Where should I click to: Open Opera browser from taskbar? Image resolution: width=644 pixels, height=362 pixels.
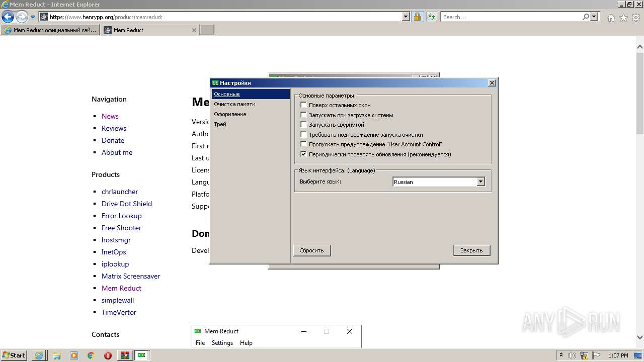(108, 355)
